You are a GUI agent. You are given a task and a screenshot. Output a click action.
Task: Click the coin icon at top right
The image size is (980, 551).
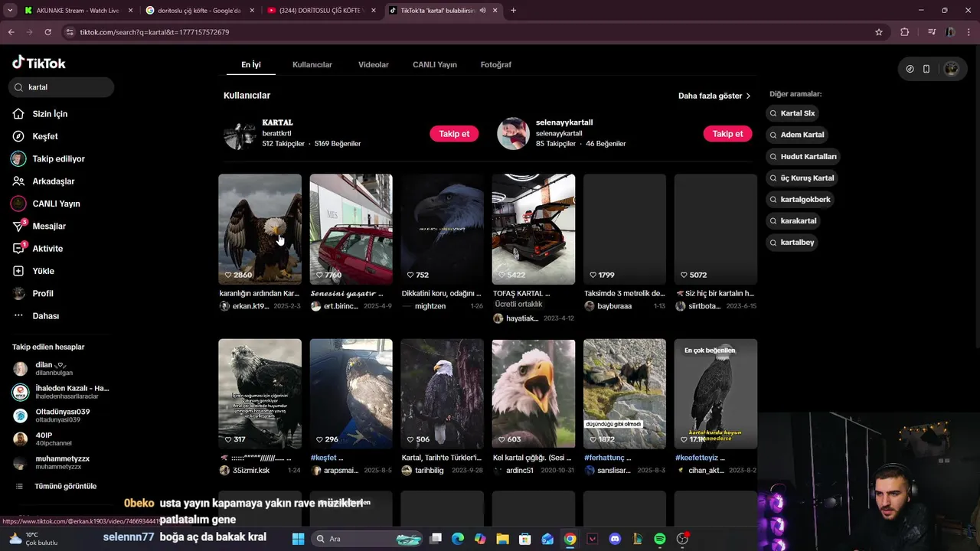(x=910, y=69)
